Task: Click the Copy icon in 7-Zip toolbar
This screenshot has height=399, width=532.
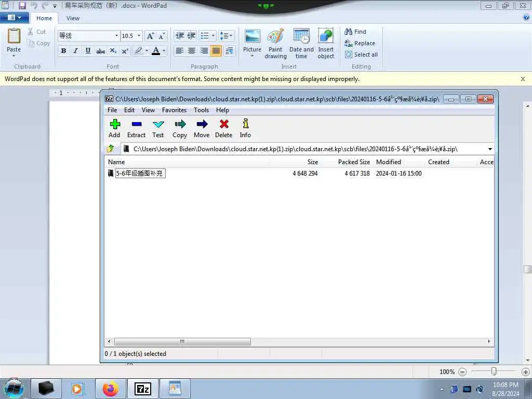Action: coord(180,128)
